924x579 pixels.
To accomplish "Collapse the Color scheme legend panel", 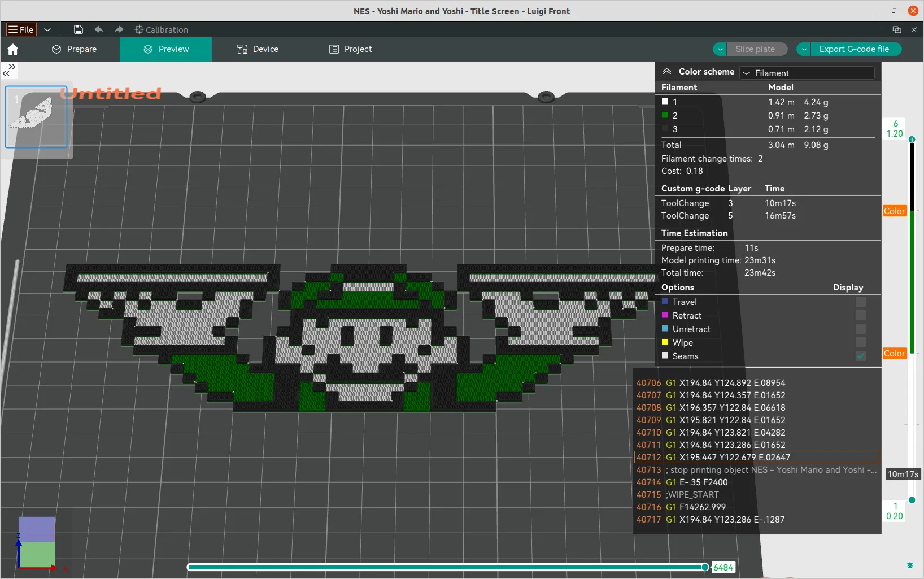I will 666,72.
